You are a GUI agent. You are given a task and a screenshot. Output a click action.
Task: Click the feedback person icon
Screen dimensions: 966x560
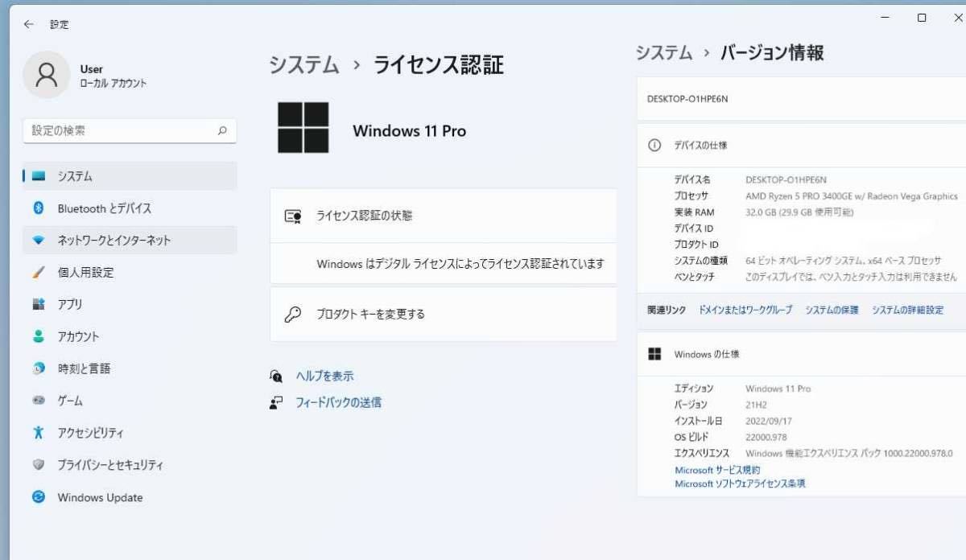pos(276,402)
